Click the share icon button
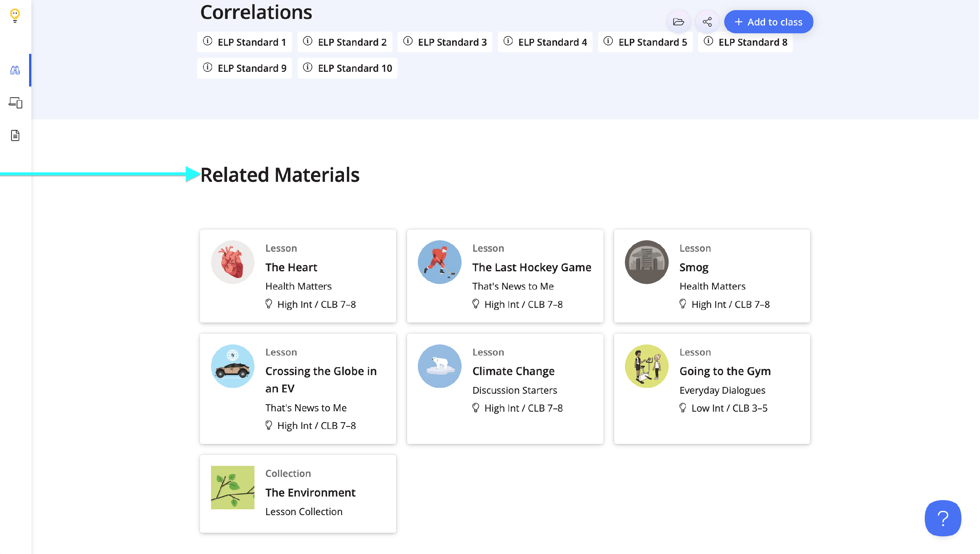Viewport: 980px width, 554px height. click(708, 22)
